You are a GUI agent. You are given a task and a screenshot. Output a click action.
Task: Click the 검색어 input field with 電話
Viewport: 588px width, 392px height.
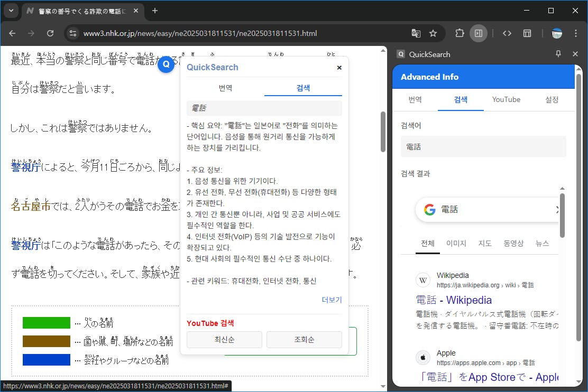pos(483,146)
